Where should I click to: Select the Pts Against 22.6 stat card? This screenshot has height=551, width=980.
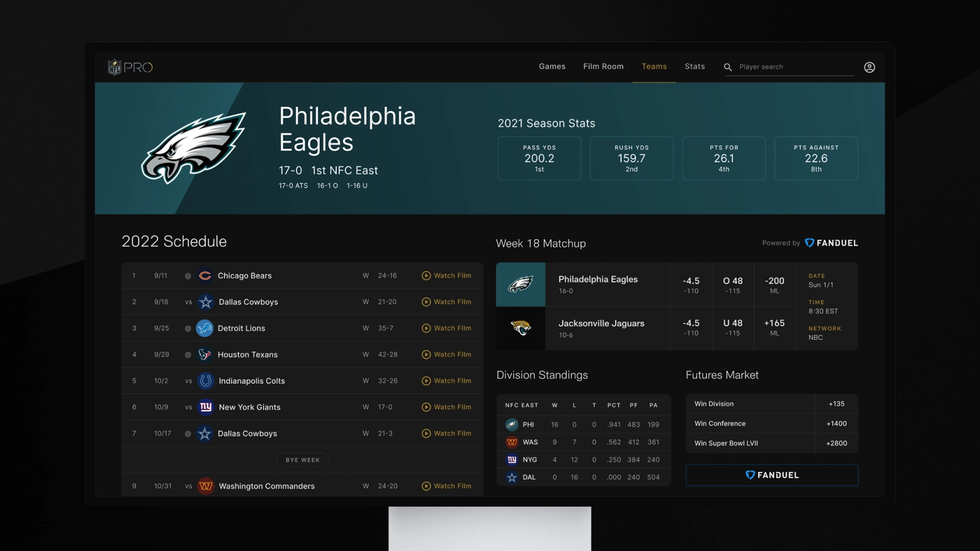(x=816, y=158)
